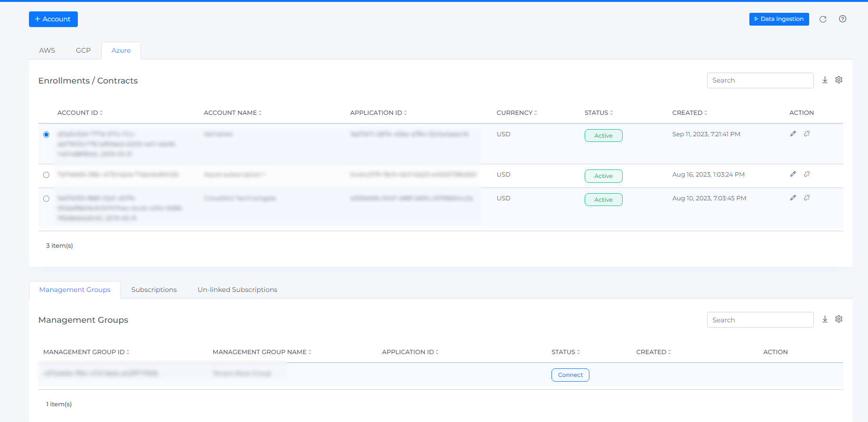The image size is (868, 422).
Task: Open the help question mark icon
Action: (x=842, y=19)
